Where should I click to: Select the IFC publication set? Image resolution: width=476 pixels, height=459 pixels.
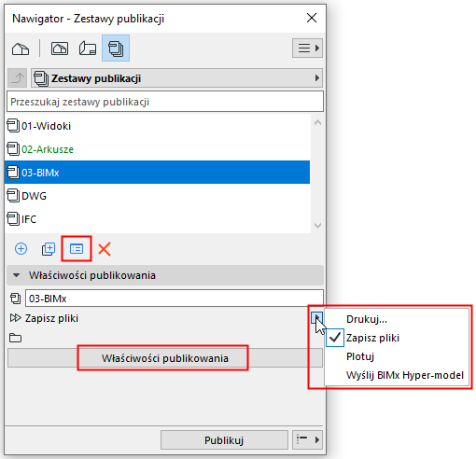pos(158,219)
